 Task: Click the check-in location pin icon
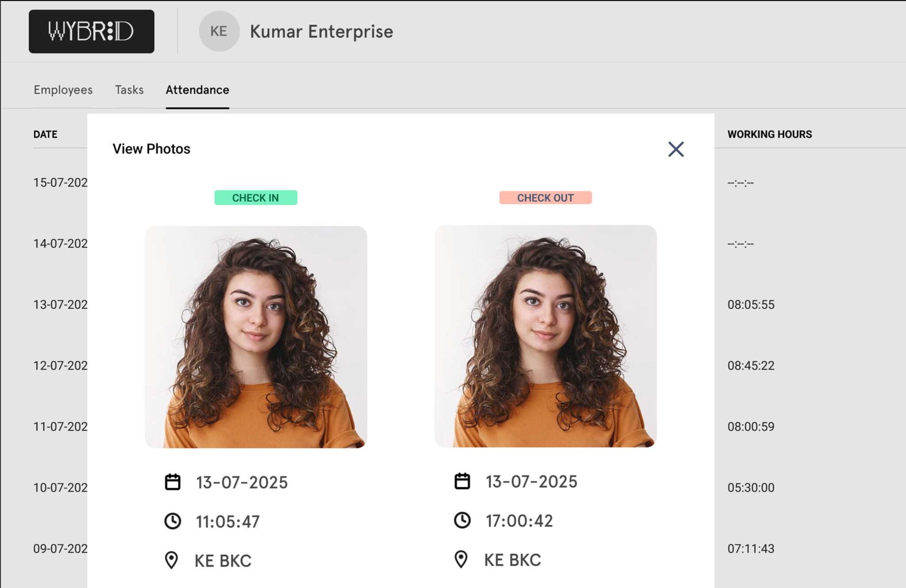pyautogui.click(x=172, y=560)
